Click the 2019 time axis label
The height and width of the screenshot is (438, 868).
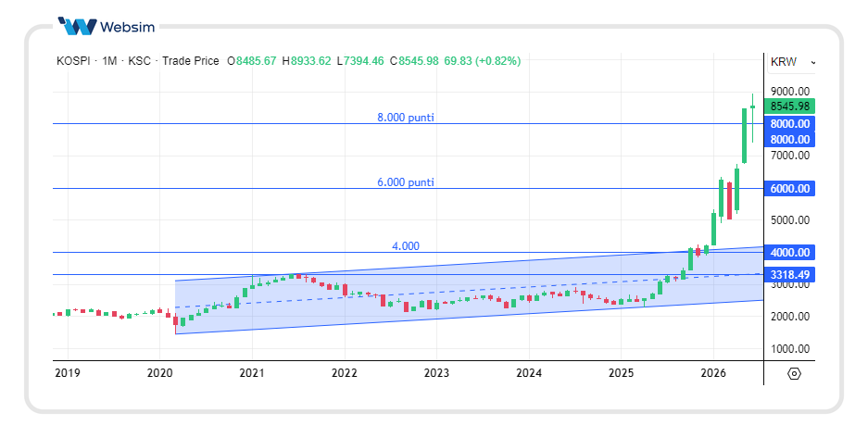click(x=68, y=373)
